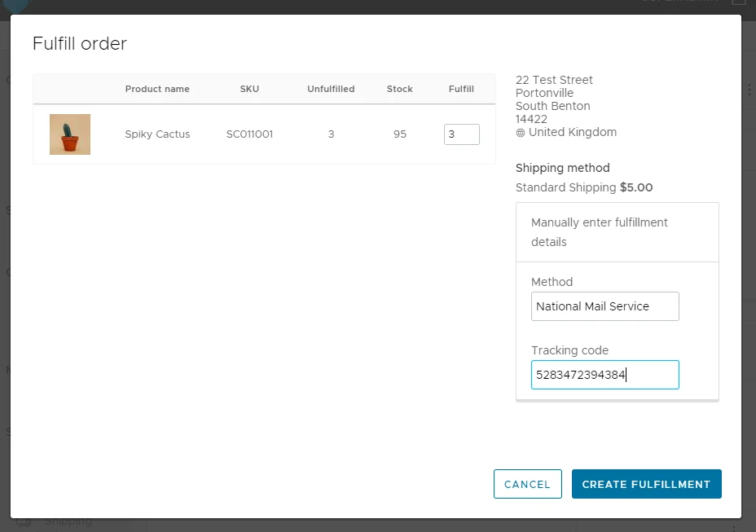This screenshot has width=756, height=532.
Task: Focus the Fulfill quantity input box
Action: pyautogui.click(x=461, y=134)
